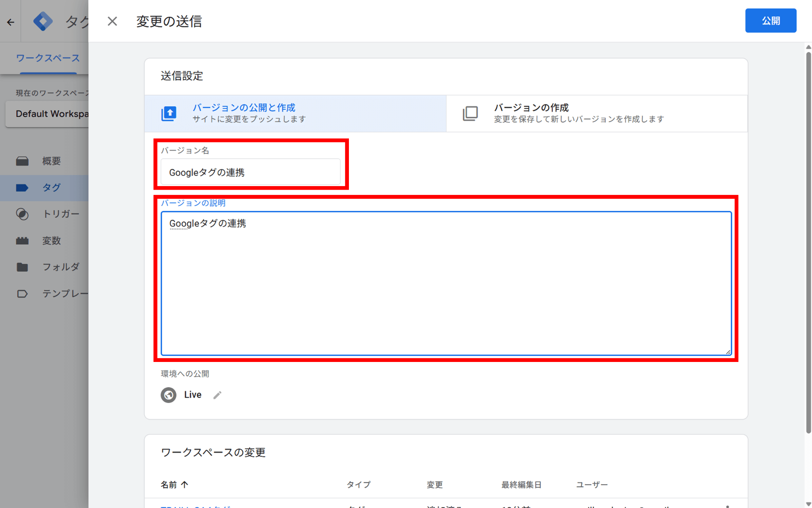This screenshot has width=812, height=508.
Task: Switch to the ワークスペース tab
Action: point(47,58)
